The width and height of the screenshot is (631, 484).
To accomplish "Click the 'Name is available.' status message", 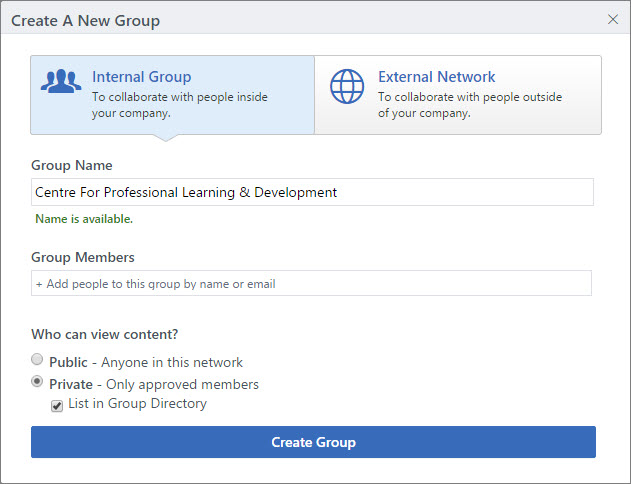I will (x=84, y=219).
